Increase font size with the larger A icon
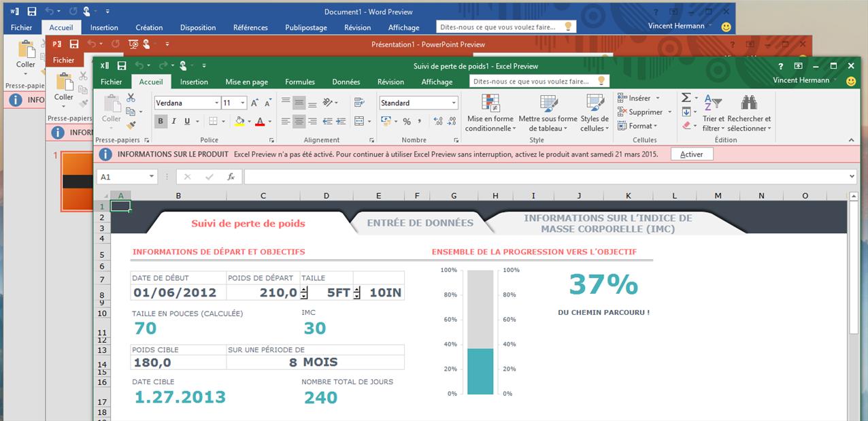This screenshot has height=421, width=868. click(x=254, y=103)
